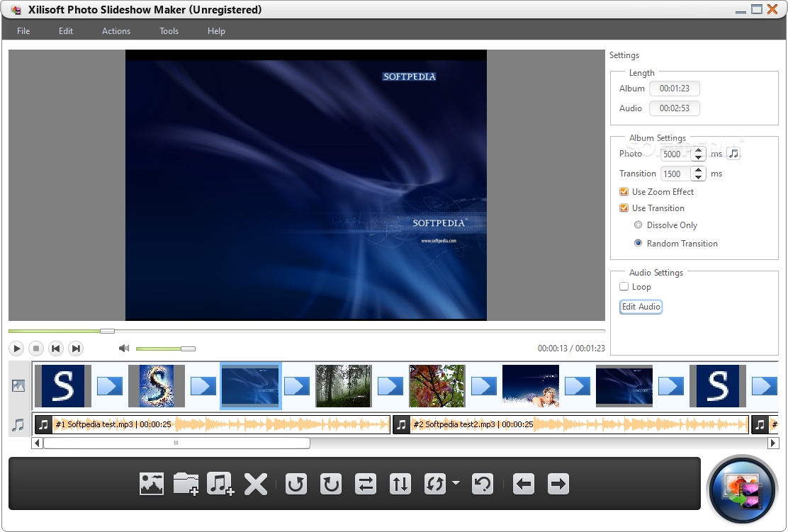Viewport: 788px width, 532px height.
Task: Select the autumn leaves thumbnail
Action: [437, 386]
